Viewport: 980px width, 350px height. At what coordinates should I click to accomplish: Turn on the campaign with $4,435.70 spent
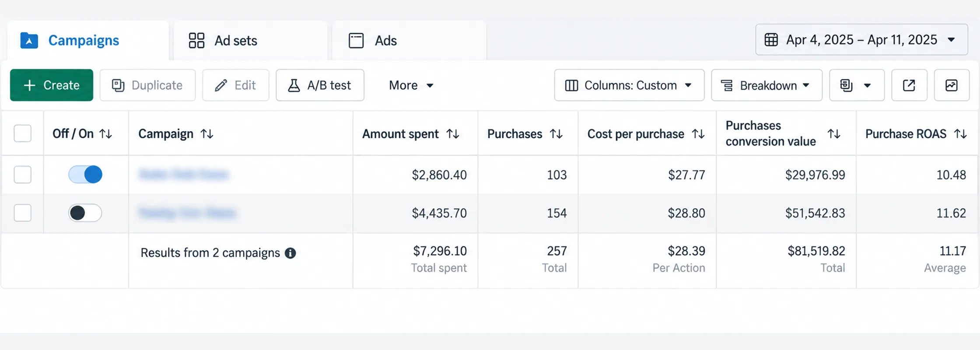(x=85, y=213)
